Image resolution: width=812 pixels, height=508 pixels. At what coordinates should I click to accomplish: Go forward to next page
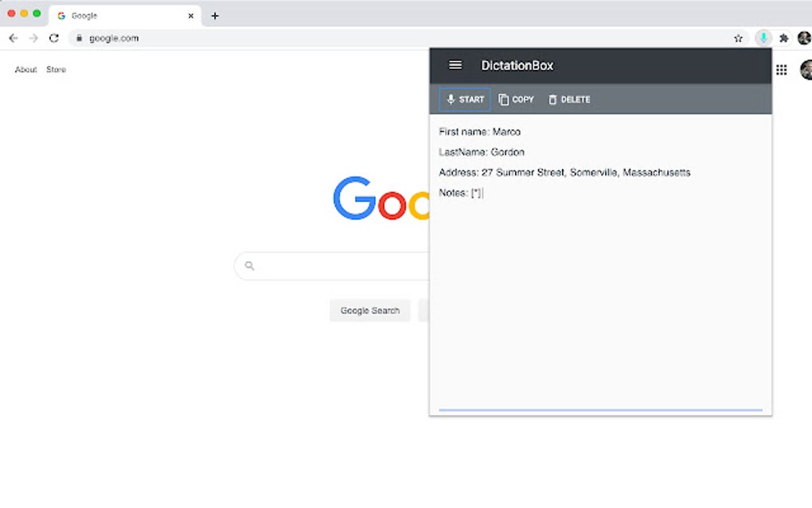coord(33,38)
